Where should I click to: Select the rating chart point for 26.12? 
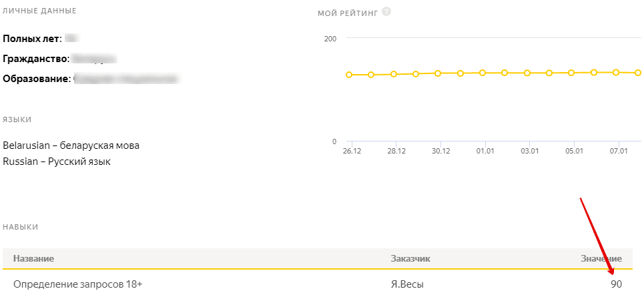click(349, 75)
